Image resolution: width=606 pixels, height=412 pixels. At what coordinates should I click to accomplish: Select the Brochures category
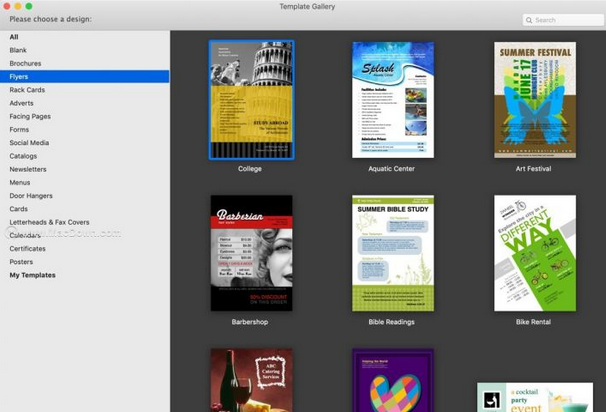[x=25, y=63]
